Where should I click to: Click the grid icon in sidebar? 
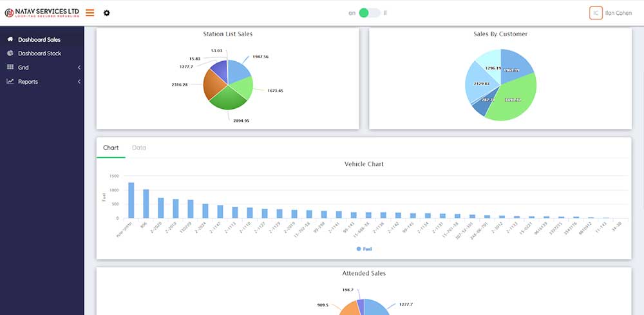click(10, 68)
